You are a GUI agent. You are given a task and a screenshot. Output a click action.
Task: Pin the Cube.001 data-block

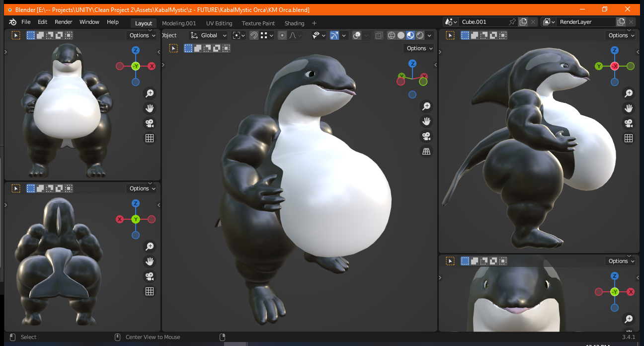512,22
